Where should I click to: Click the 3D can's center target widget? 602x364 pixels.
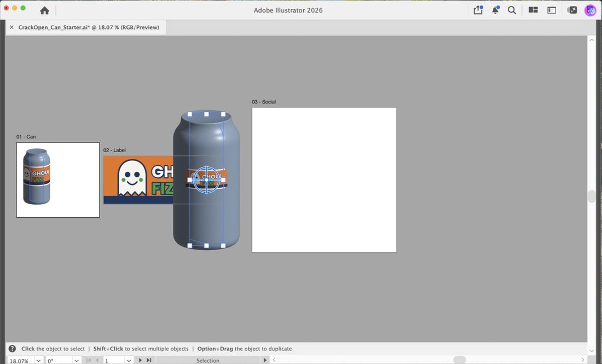pos(206,180)
